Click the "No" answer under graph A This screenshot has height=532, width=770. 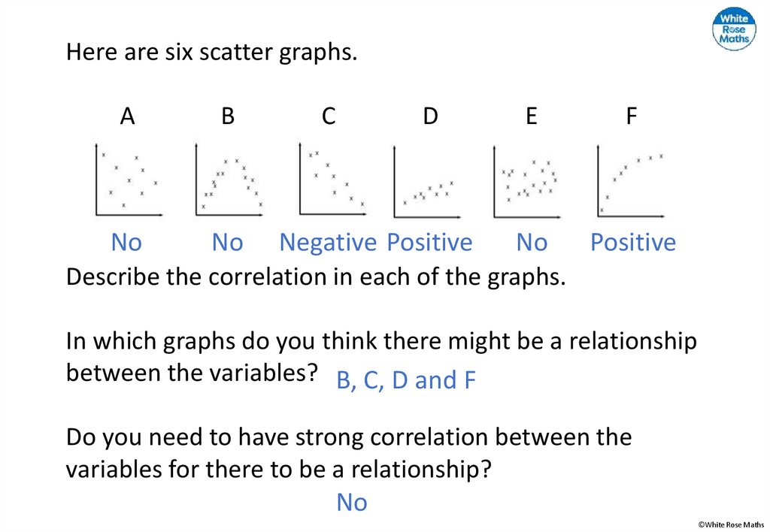(126, 243)
